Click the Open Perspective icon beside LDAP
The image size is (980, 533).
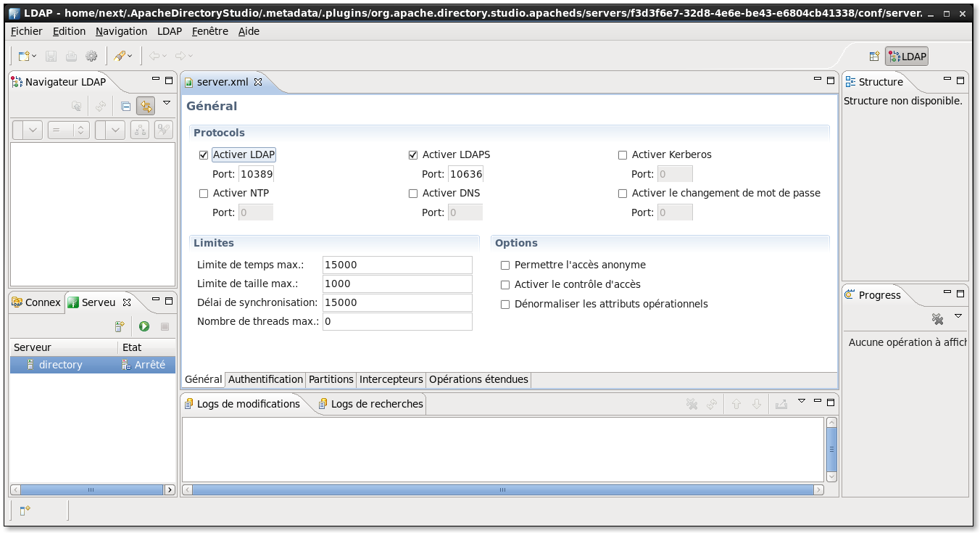(874, 57)
